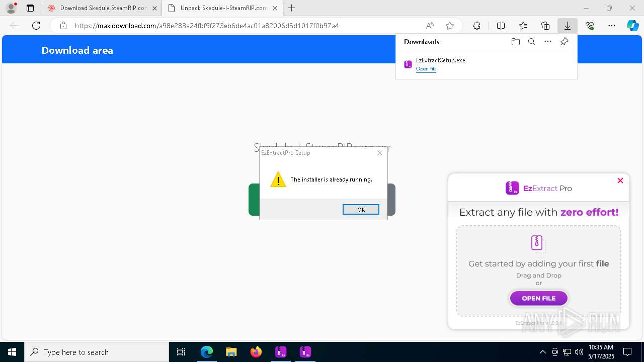Click the EzExtractSetup.exe file icon
This screenshot has height=362, width=644.
point(408,64)
